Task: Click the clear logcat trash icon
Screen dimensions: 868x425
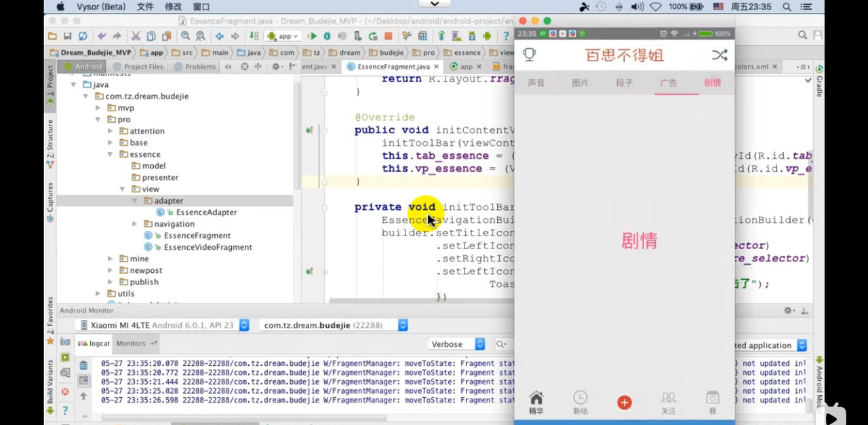Action: pyautogui.click(x=83, y=365)
